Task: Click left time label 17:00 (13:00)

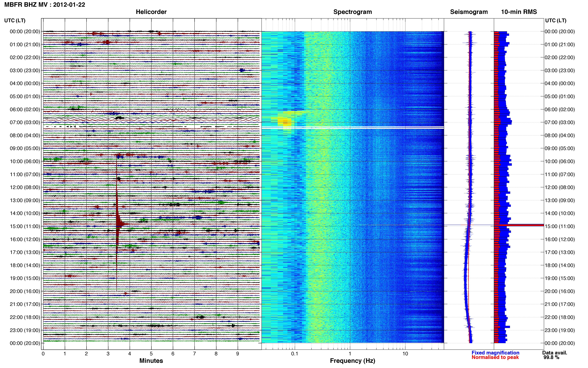Action: 25,252
